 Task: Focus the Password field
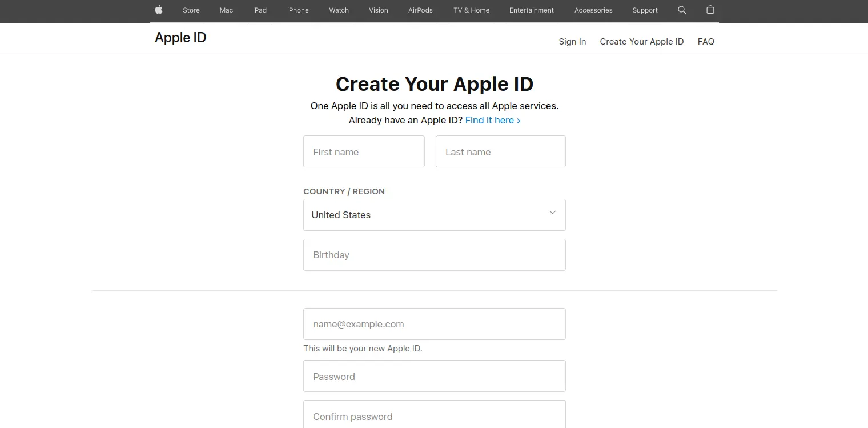point(435,376)
